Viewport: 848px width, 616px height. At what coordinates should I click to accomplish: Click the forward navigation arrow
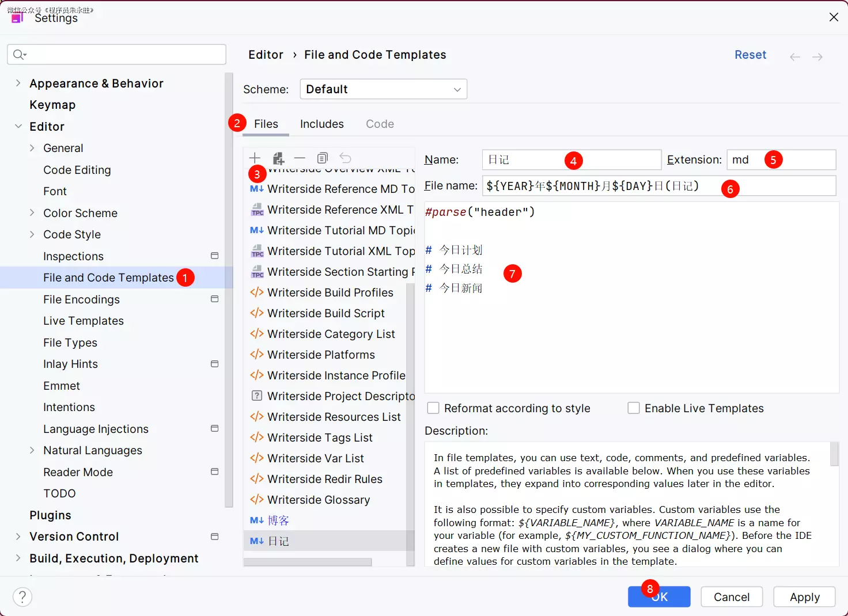coord(817,56)
